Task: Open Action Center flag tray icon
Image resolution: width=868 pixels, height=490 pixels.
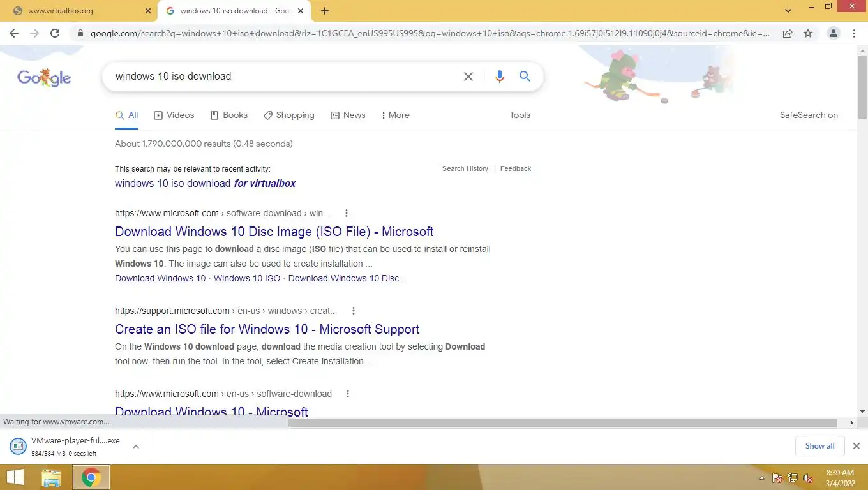Action: (x=777, y=478)
